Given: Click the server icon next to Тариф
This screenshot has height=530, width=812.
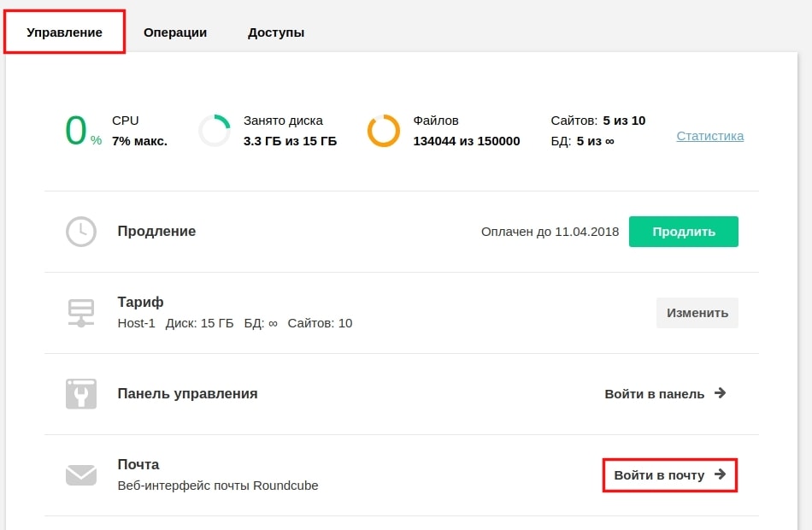Looking at the screenshot, I should 81,313.
